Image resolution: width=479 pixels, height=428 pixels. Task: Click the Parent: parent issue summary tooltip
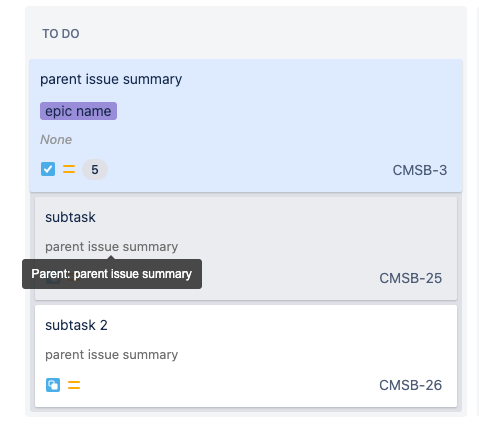point(112,274)
